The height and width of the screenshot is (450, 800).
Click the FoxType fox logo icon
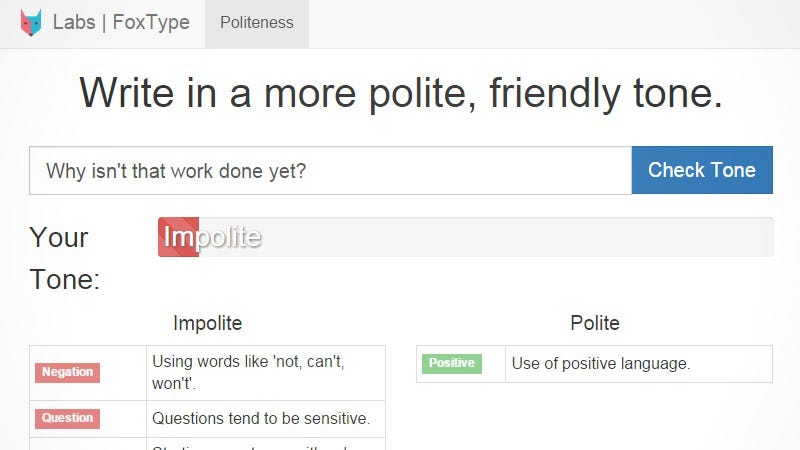31,23
